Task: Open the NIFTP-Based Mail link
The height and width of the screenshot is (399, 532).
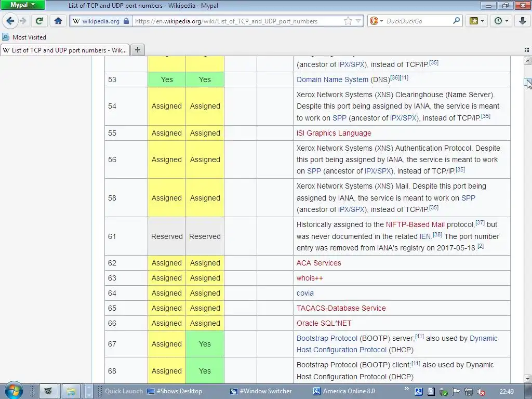Action: 415,224
